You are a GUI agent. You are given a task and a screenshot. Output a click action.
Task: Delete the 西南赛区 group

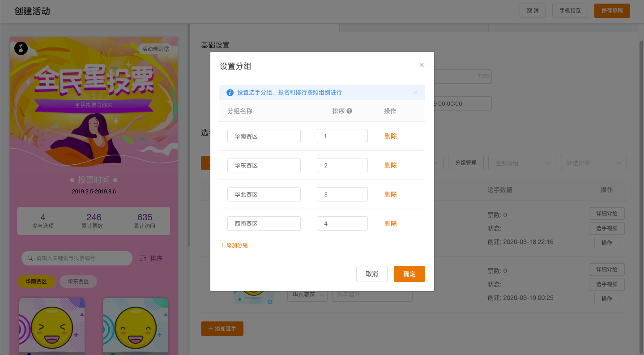(390, 223)
